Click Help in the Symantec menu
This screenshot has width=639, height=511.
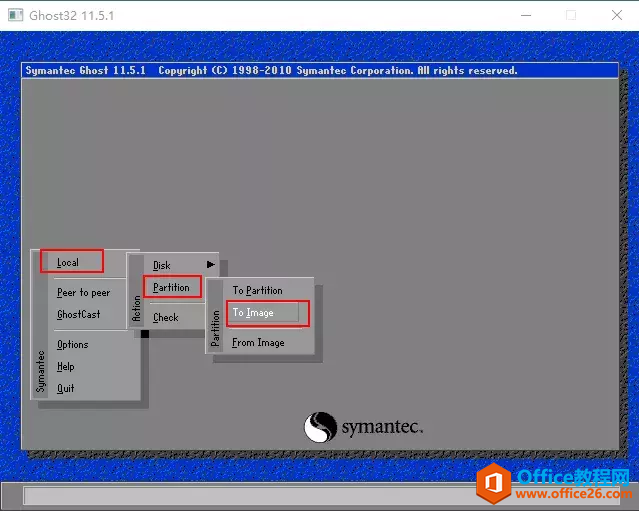66,366
